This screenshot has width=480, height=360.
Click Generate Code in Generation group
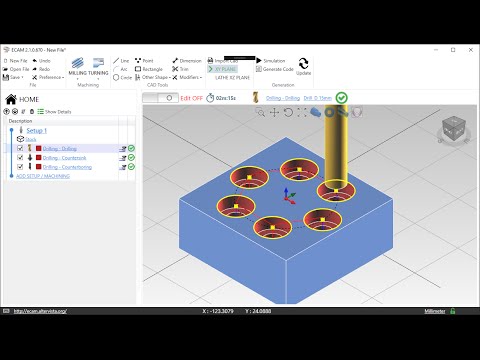coord(275,69)
